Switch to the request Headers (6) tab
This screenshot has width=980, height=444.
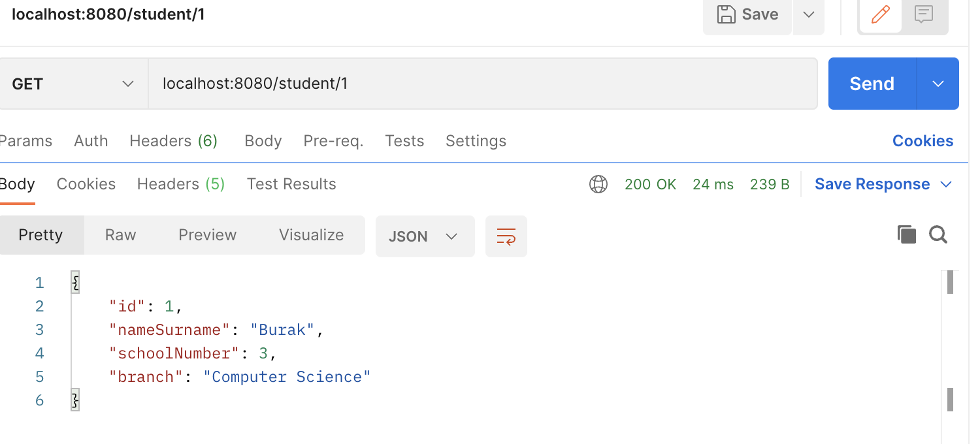click(173, 141)
